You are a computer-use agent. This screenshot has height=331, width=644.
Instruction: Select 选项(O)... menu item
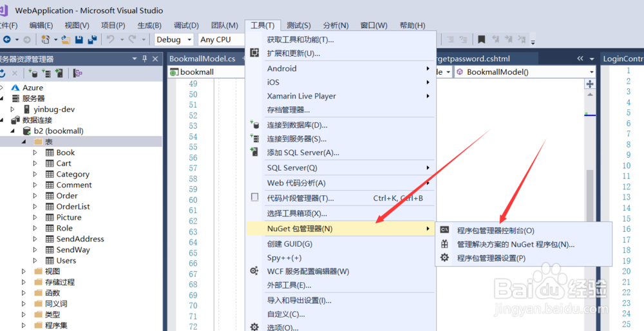pyautogui.click(x=341, y=327)
